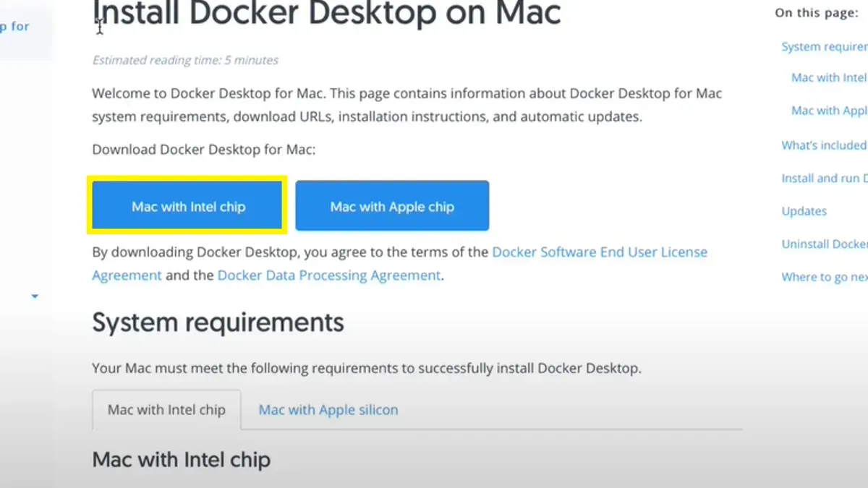Expand the left sidebar dropdown arrow
The image size is (868, 488).
tap(35, 296)
